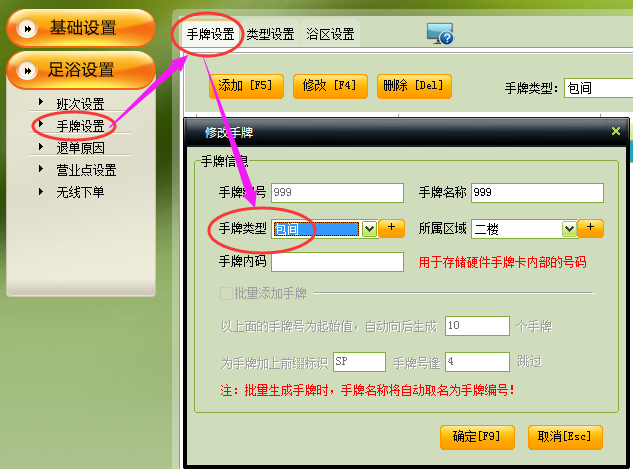Open the 手牌类型 dropdown in dialog
The image size is (633, 469).
click(x=369, y=229)
